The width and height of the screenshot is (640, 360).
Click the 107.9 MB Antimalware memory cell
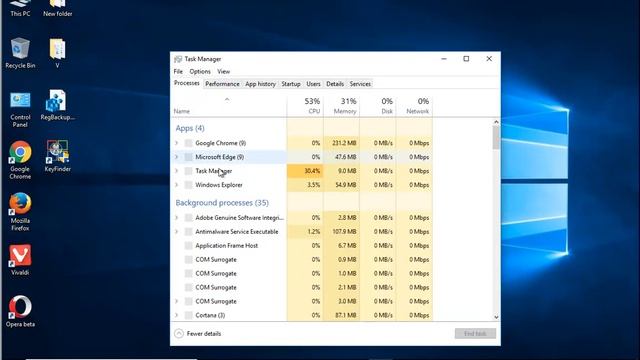coord(342,231)
